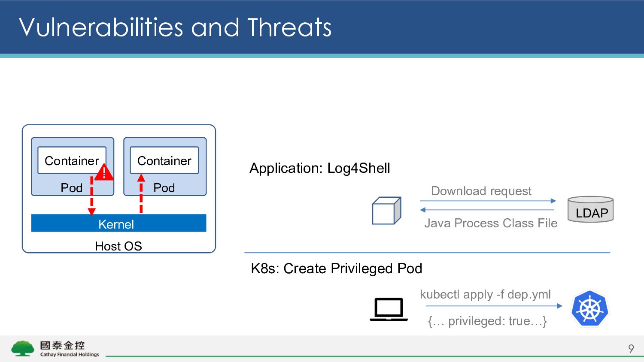644x362 pixels.
Task: Click the blue Kernel bar
Action: click(x=118, y=223)
